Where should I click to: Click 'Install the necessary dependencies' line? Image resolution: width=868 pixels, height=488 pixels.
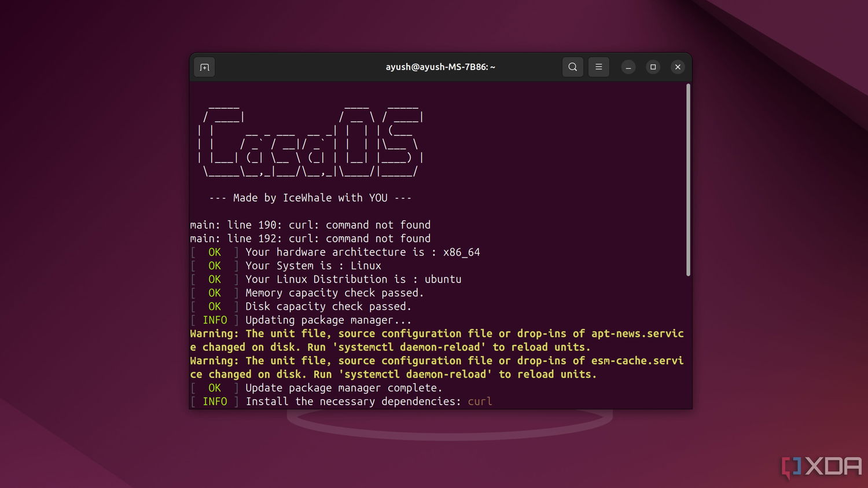[353, 402]
